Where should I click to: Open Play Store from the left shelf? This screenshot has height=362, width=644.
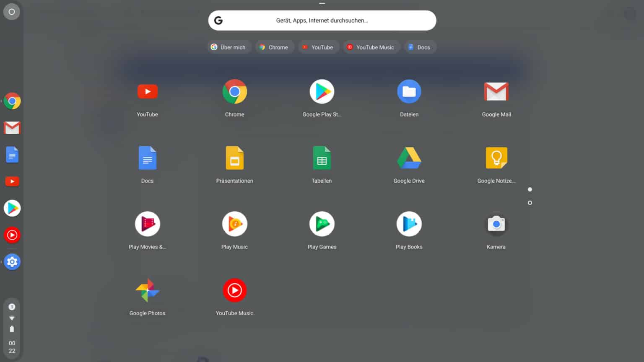coord(12,208)
